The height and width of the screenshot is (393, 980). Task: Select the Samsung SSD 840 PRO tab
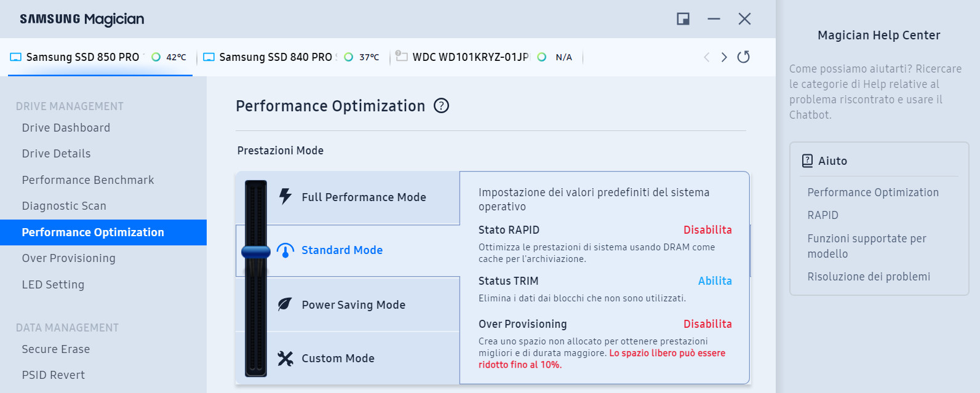pos(292,57)
